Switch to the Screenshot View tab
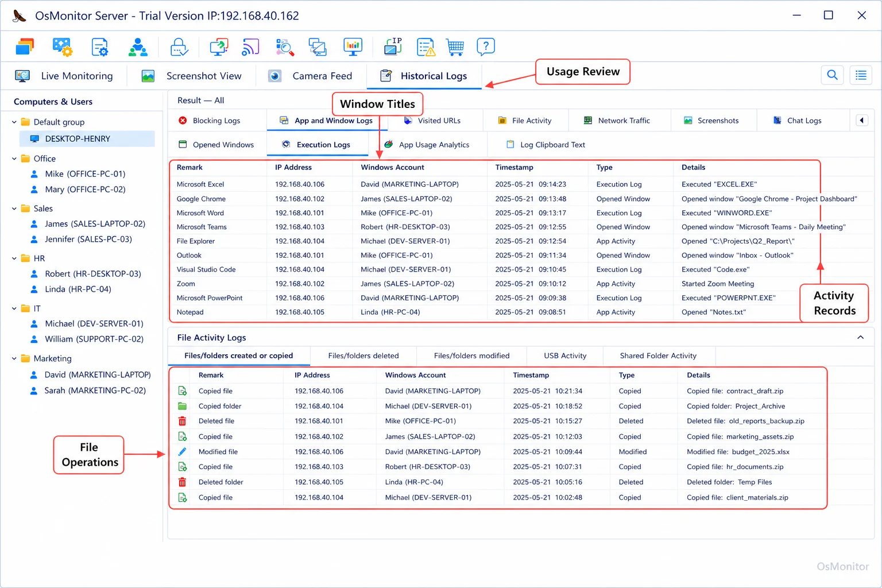The image size is (882, 588). click(191, 76)
